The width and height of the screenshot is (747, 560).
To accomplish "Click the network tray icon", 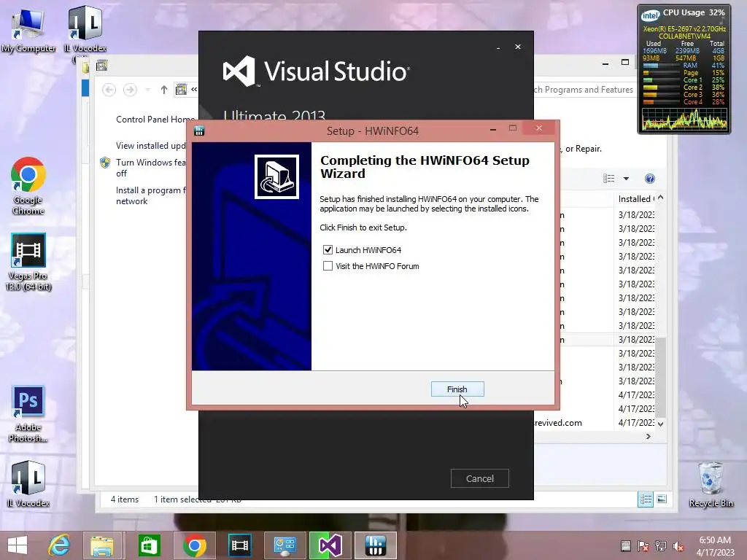I will [x=661, y=546].
